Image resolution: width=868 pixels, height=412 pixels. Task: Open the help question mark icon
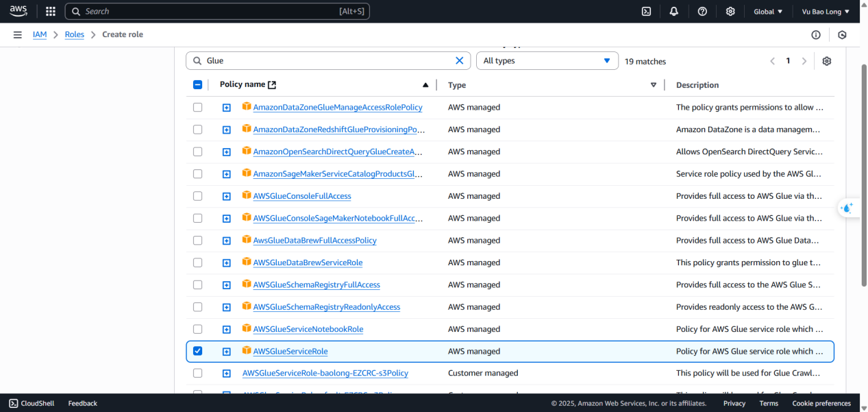[x=702, y=12]
